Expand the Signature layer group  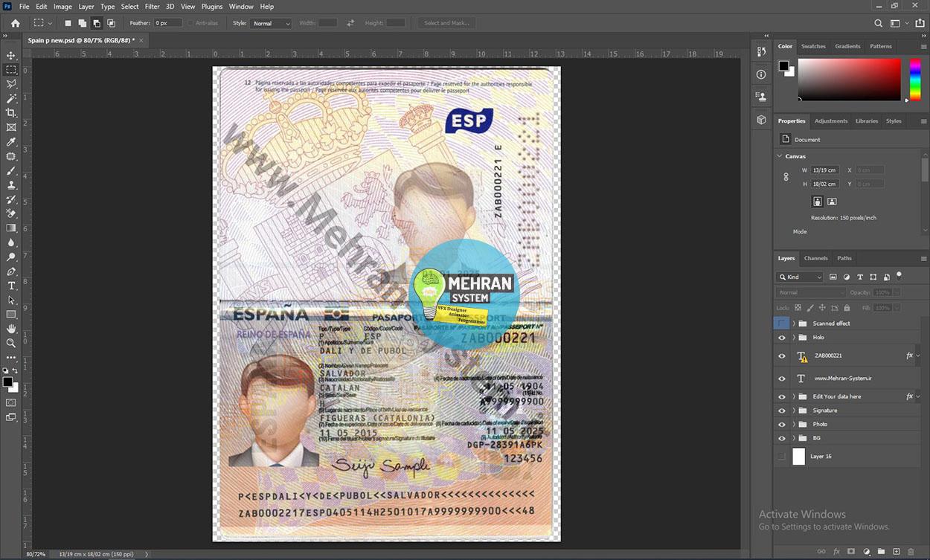[793, 411]
